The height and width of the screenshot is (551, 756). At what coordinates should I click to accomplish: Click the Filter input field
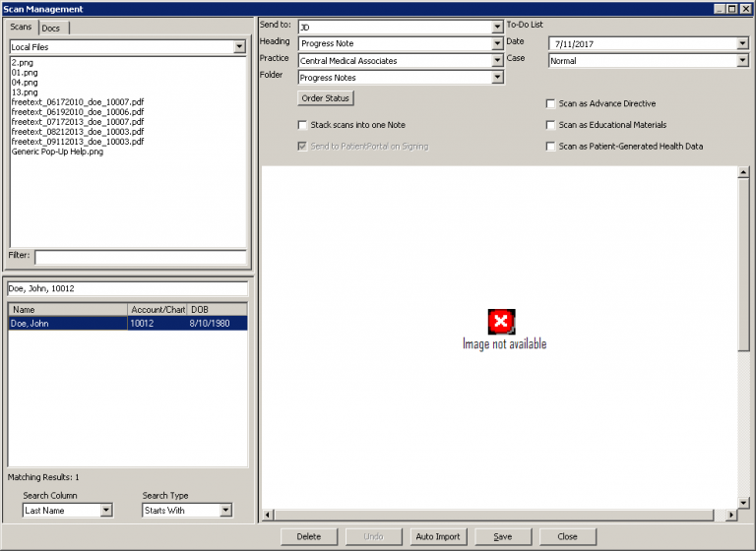pyautogui.click(x=140, y=257)
